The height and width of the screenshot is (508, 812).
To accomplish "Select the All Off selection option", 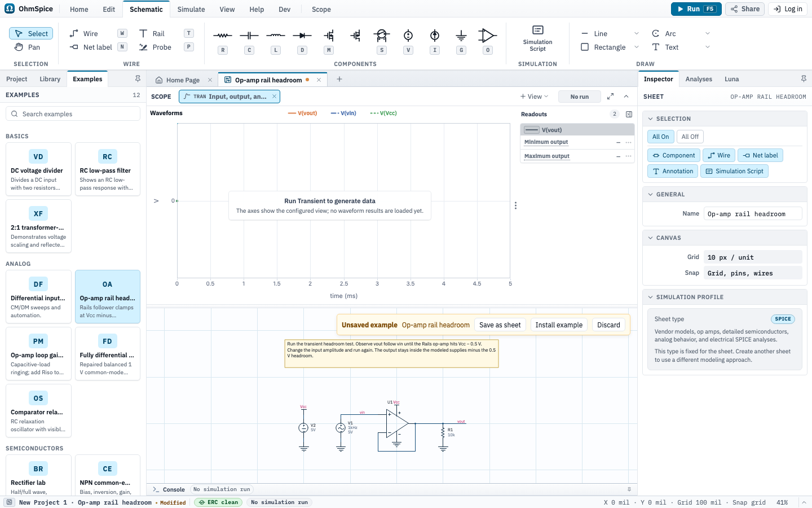I will coord(690,137).
